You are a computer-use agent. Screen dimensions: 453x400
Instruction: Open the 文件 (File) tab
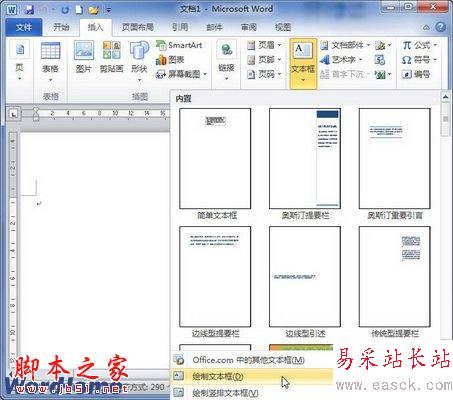click(24, 27)
